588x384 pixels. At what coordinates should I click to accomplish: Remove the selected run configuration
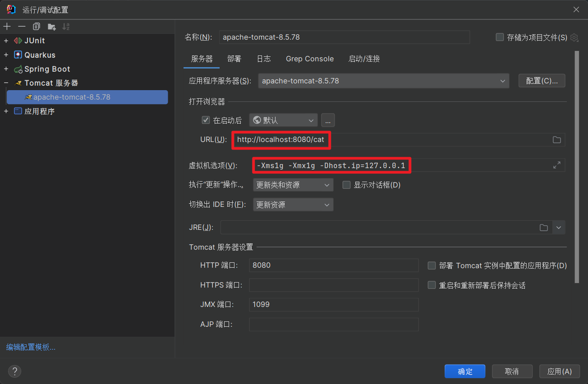[x=21, y=26]
